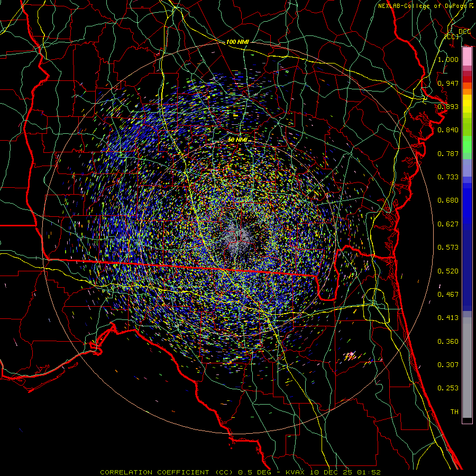Select the 0.787 legend value
Image resolution: width=476 pixels, height=476 pixels.
click(448, 153)
